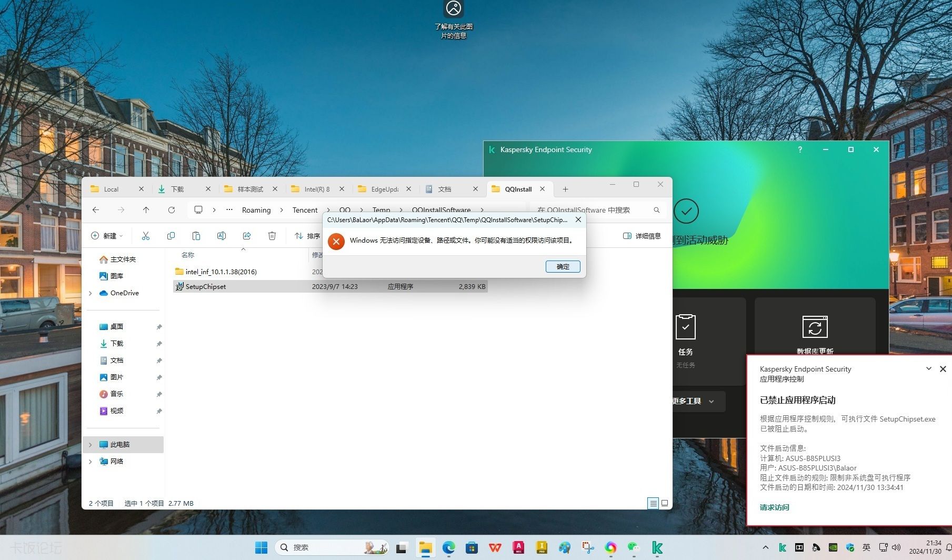
Task: Refresh the current folder
Action: click(x=172, y=209)
